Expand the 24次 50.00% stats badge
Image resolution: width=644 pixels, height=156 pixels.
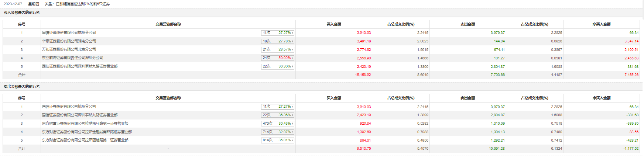278,58
